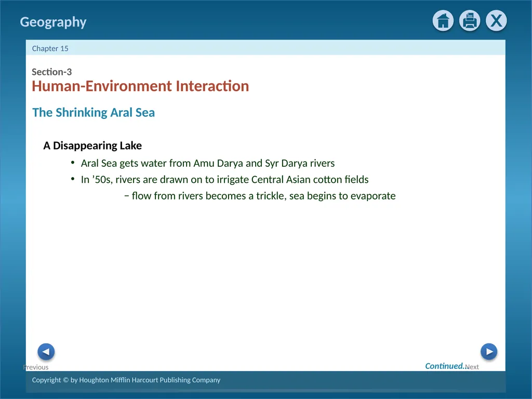Image resolution: width=532 pixels, height=399 pixels.
Task: Click the 'Section-3' text
Action: (51, 72)
